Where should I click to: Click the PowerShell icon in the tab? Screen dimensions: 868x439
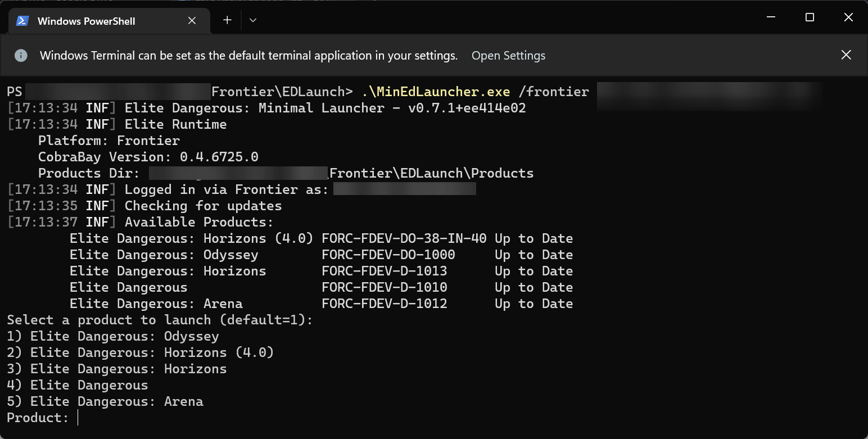(22, 21)
